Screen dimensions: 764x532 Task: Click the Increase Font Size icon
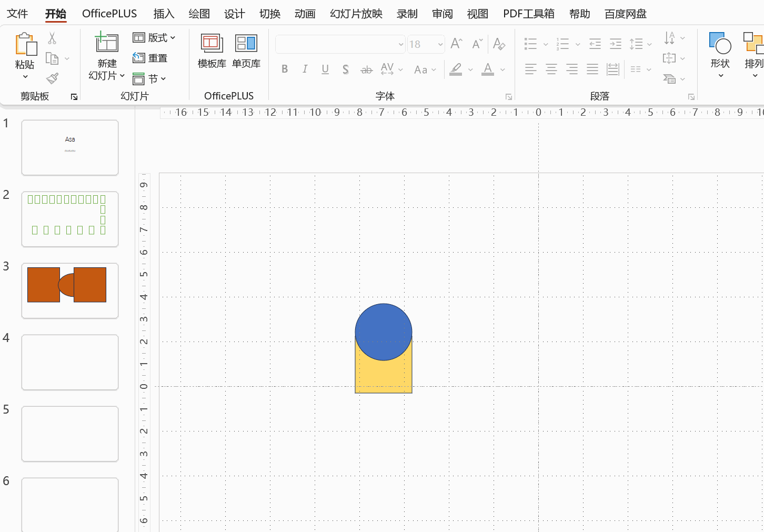tap(456, 44)
